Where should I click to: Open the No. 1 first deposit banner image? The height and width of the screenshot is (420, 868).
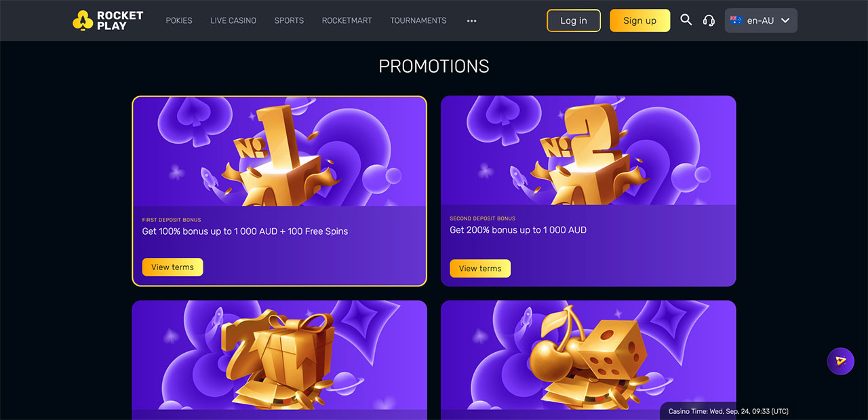coord(279,151)
